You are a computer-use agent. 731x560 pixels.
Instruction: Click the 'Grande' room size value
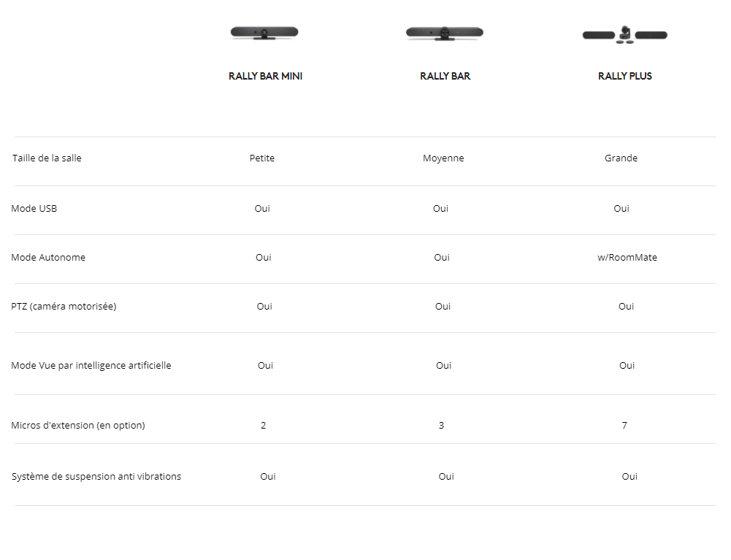tap(621, 158)
